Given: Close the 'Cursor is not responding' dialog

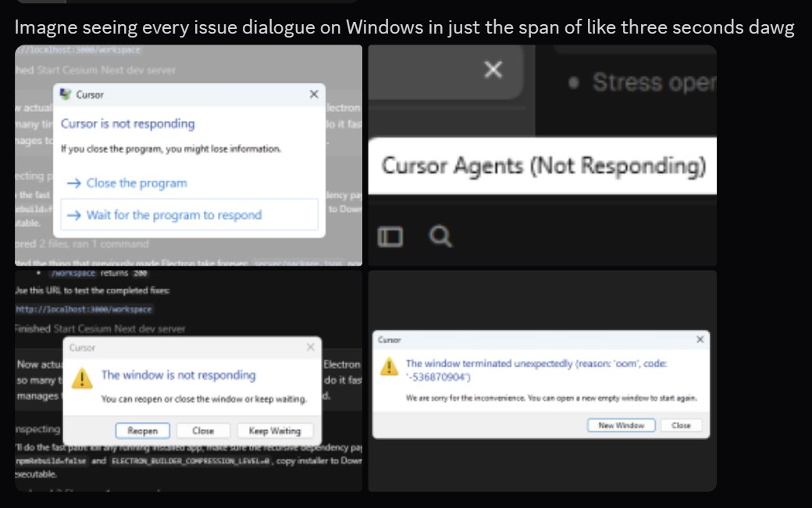Looking at the screenshot, I should coord(314,95).
